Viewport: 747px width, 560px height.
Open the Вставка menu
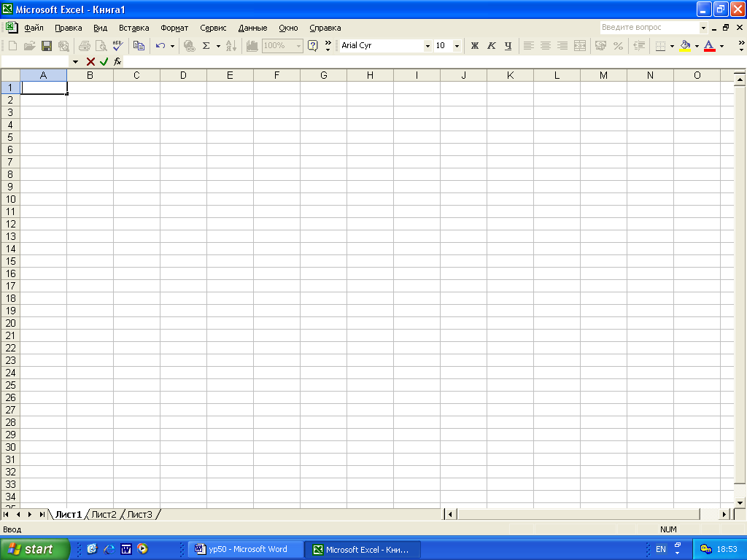134,28
